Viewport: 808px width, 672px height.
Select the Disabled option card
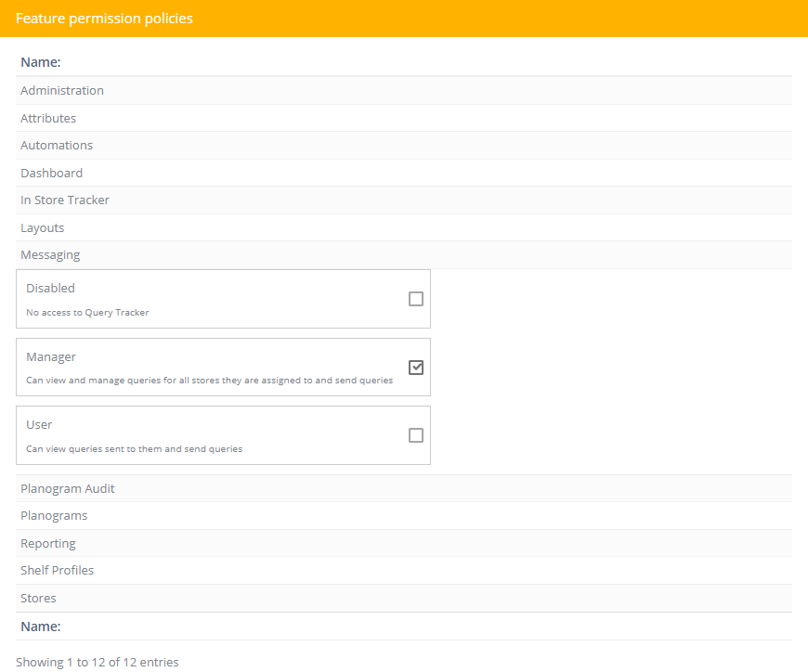click(x=223, y=299)
